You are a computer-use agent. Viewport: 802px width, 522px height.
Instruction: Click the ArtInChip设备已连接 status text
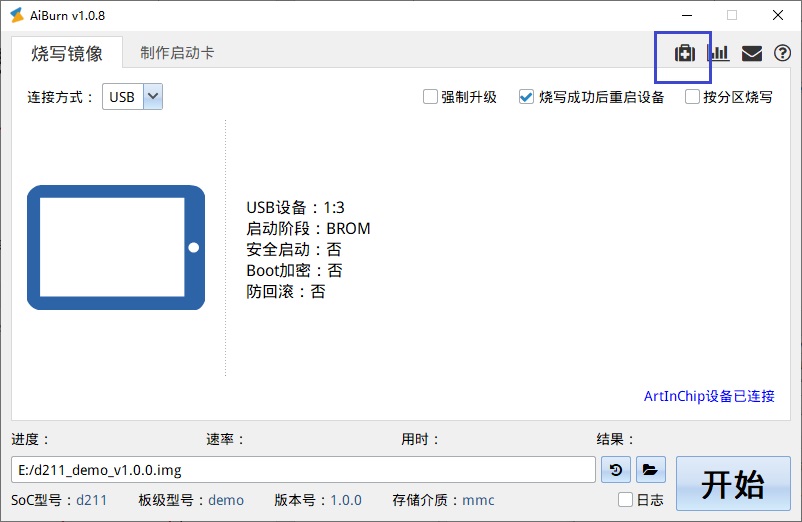click(708, 396)
